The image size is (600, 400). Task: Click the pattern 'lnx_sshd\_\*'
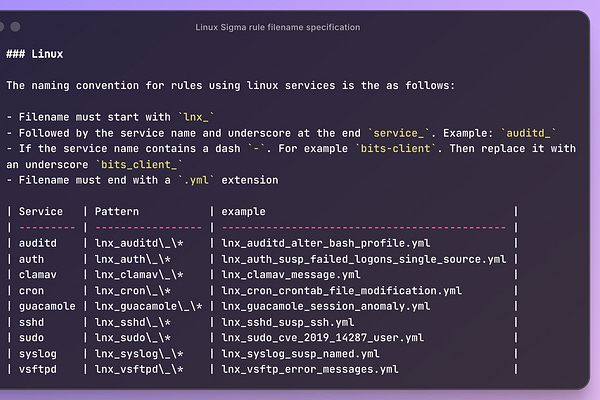tap(133, 323)
